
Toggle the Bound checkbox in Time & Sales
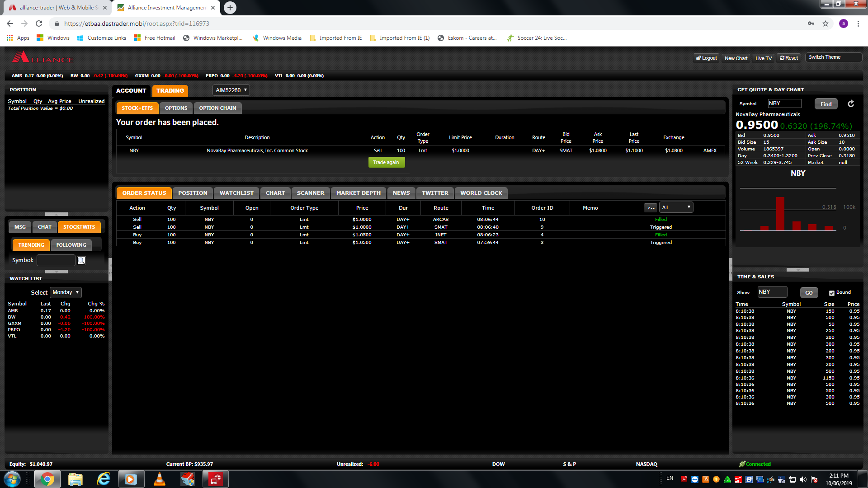click(x=832, y=293)
